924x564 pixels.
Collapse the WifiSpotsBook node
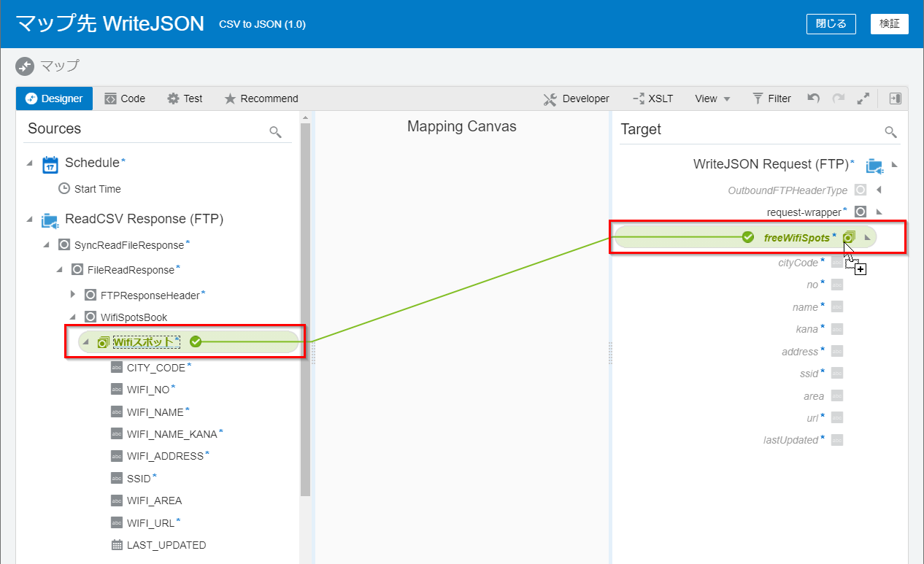click(x=73, y=317)
